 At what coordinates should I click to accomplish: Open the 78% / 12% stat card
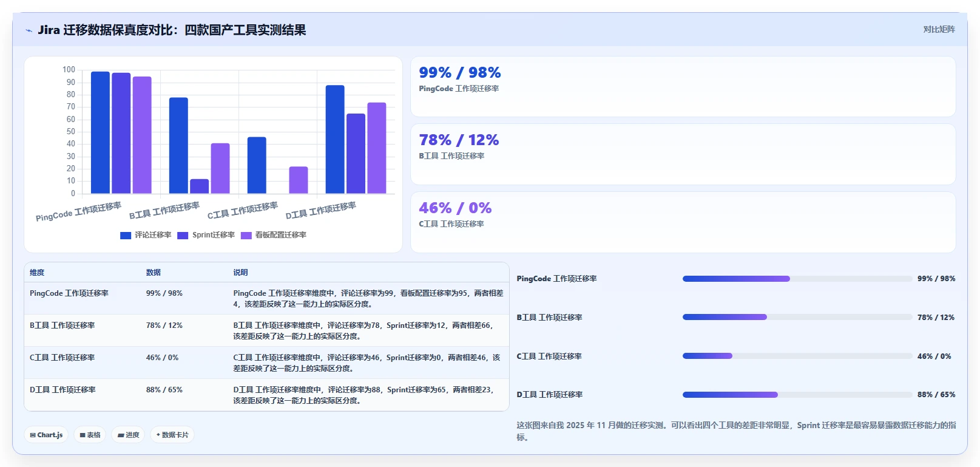[683, 154]
